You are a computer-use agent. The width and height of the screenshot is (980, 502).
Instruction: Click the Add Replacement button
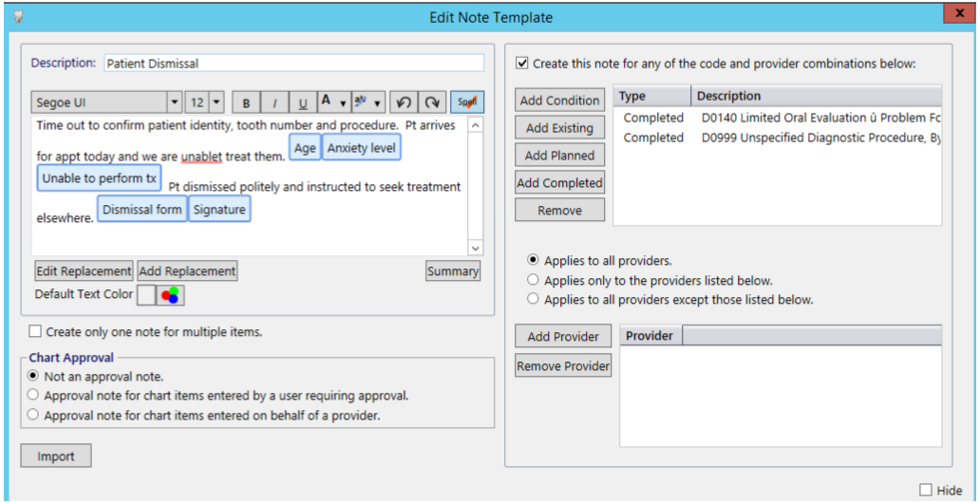[x=187, y=271]
